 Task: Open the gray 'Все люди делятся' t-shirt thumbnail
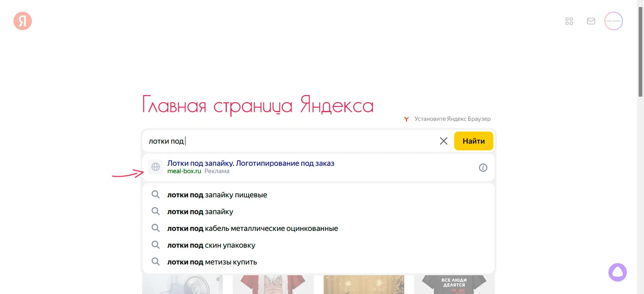tap(454, 285)
